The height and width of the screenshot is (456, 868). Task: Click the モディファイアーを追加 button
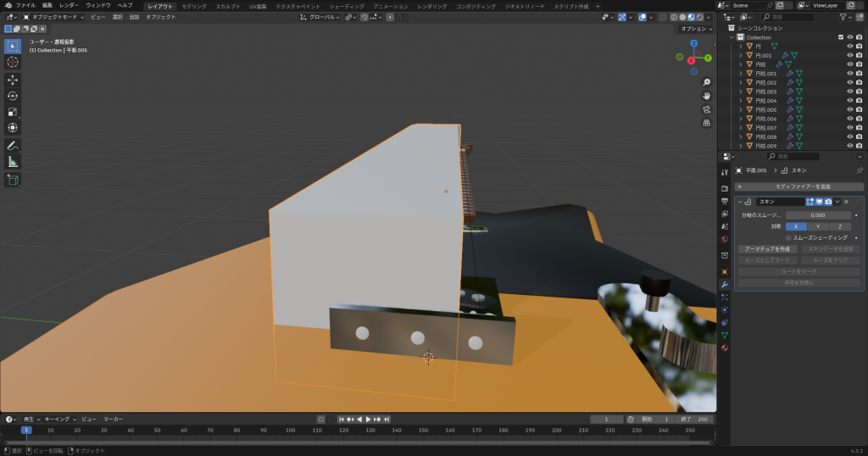coord(798,186)
